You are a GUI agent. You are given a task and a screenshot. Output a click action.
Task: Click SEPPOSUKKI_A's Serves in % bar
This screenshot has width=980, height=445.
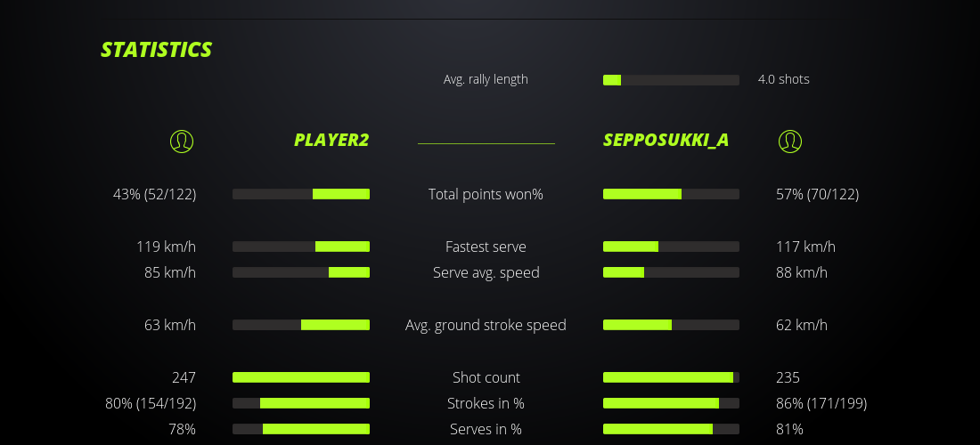pos(671,429)
